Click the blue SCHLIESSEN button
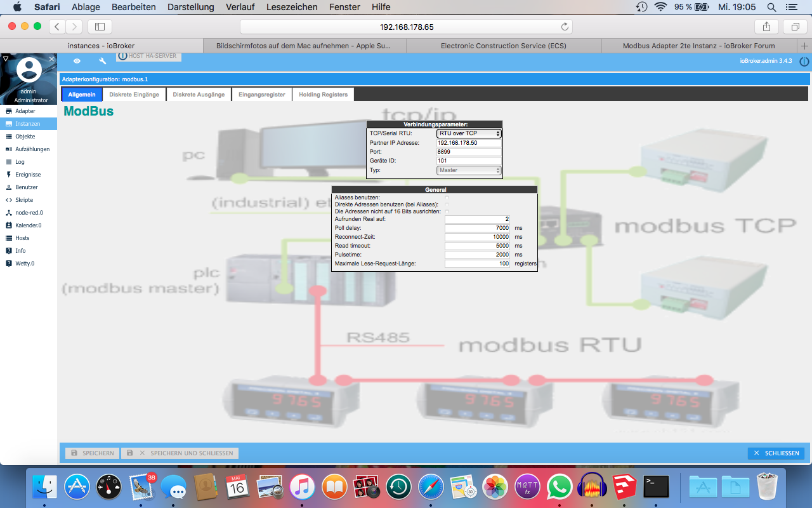The width and height of the screenshot is (812, 508). pos(775,453)
